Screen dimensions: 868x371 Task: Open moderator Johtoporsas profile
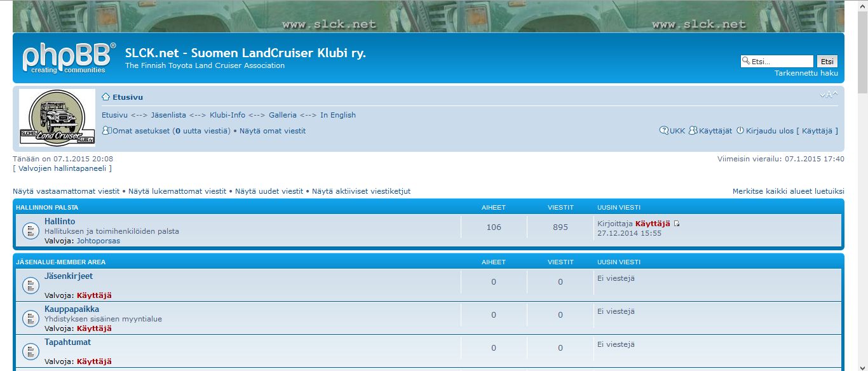point(98,241)
